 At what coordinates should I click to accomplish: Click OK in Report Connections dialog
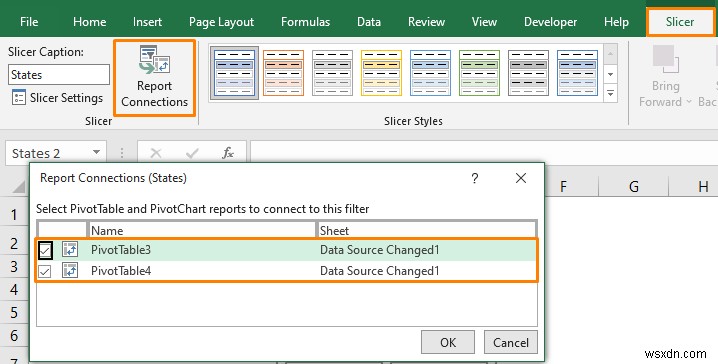click(x=448, y=342)
